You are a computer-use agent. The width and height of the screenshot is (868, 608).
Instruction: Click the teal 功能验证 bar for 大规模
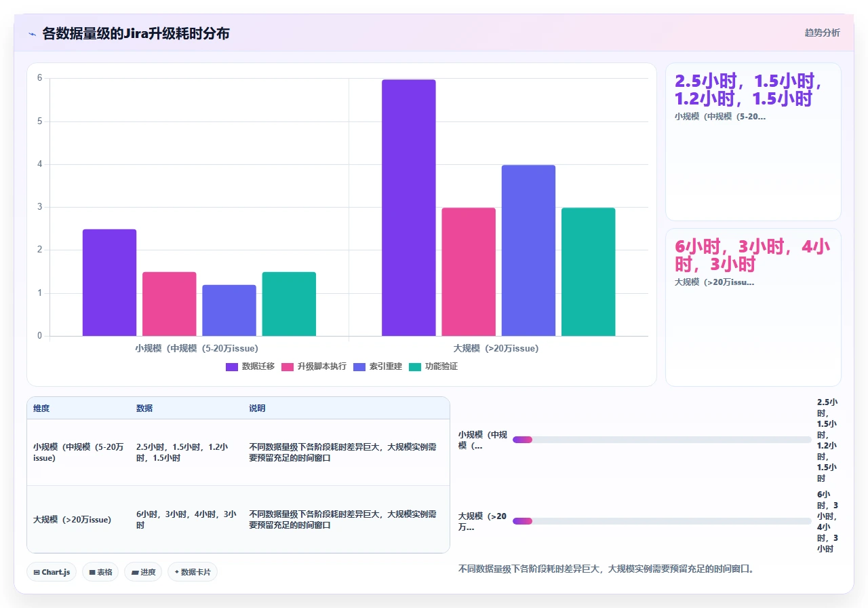click(588, 271)
